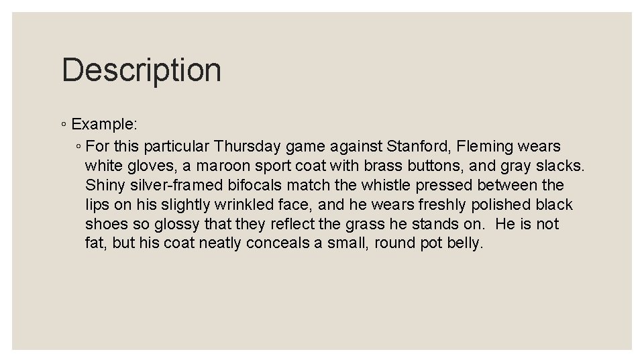Click the words freshly polished black
The image size is (644, 362).
(495, 204)
